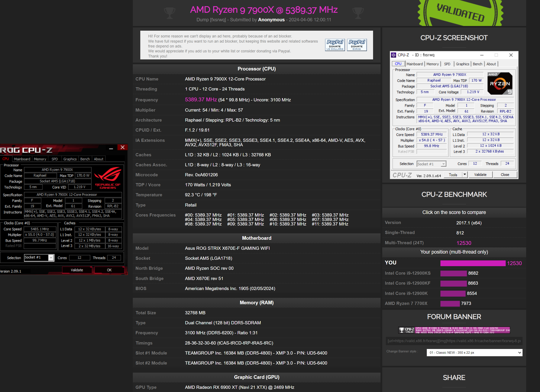Click the BIOS American Megatrends version text
Image resolution: width=540 pixels, height=392 pixels.
(x=230, y=289)
